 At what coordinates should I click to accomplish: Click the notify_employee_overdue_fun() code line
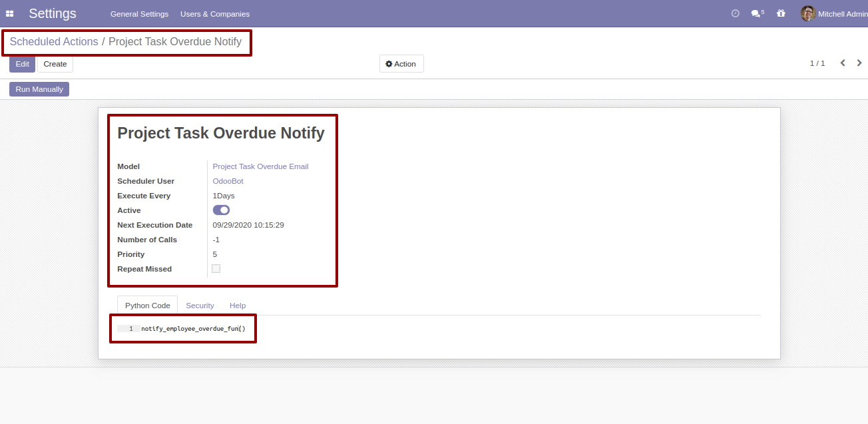point(193,329)
